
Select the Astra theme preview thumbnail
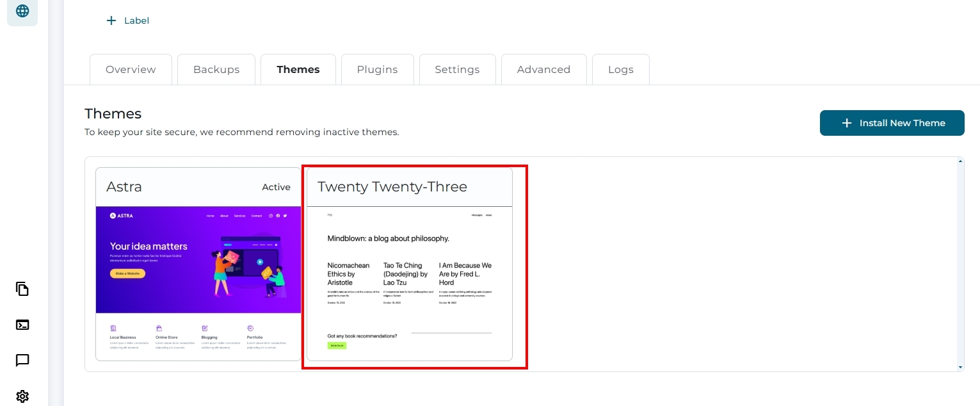click(198, 284)
